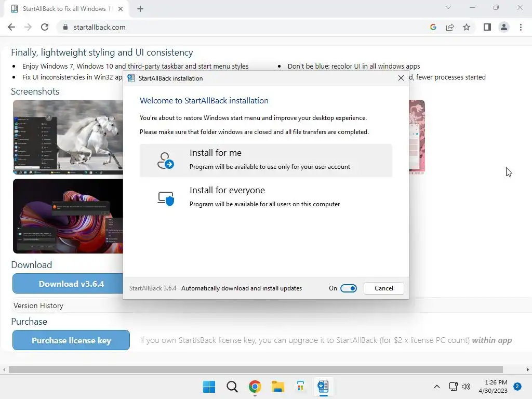View site information padlock icon
Viewport: 532px width, 399px height.
[65, 27]
